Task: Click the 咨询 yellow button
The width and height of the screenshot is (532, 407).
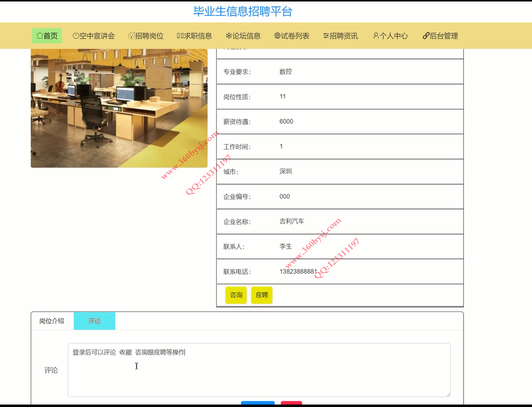Action: click(x=236, y=295)
